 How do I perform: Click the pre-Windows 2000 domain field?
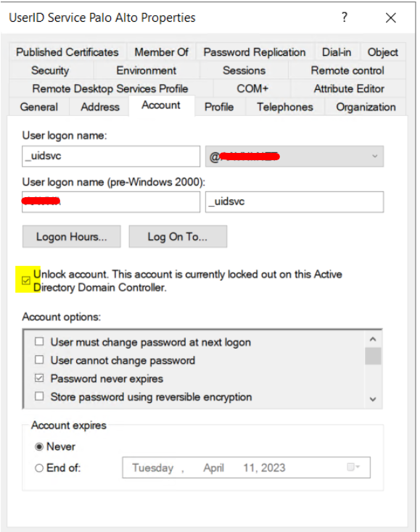coord(111,202)
